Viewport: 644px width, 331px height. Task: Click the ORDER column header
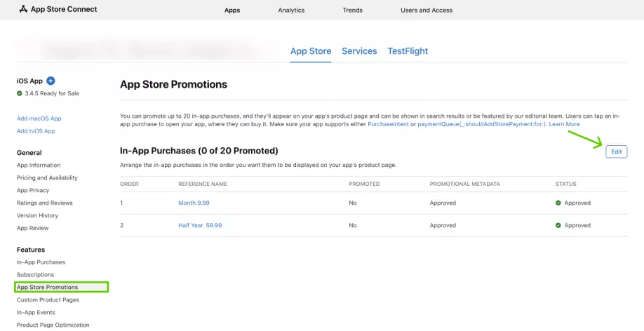[x=129, y=184]
